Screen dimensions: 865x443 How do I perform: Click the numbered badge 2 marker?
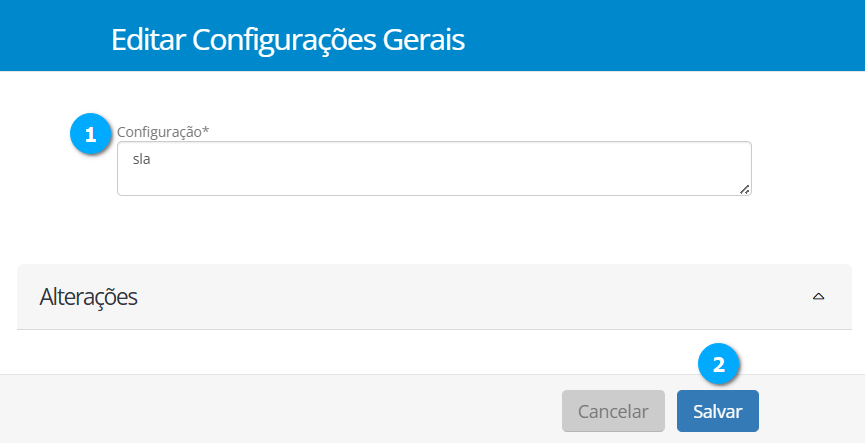718,365
